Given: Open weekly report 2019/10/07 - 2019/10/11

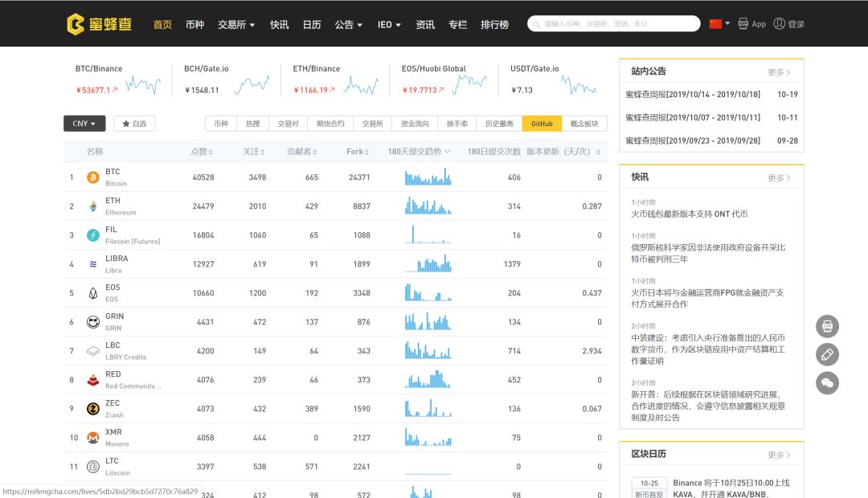Looking at the screenshot, I should click(693, 117).
